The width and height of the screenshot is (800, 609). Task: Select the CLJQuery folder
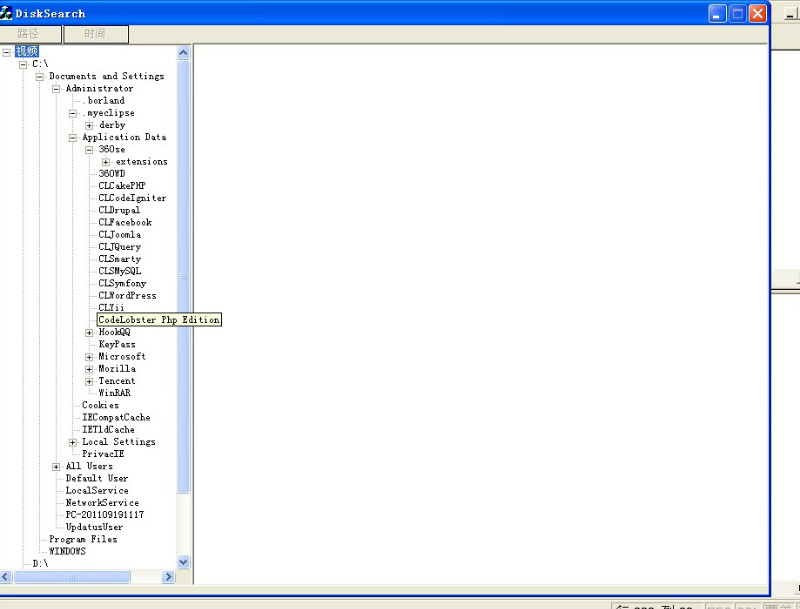119,247
